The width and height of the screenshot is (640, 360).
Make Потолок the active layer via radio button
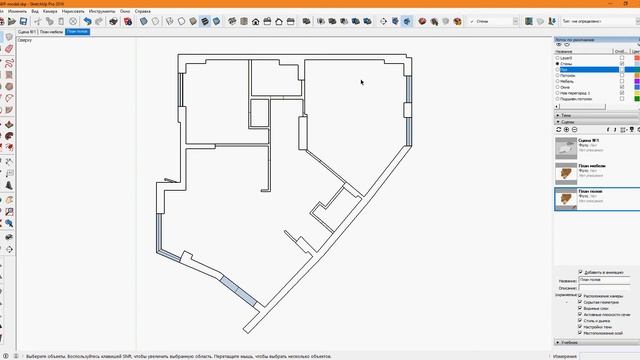(x=558, y=76)
